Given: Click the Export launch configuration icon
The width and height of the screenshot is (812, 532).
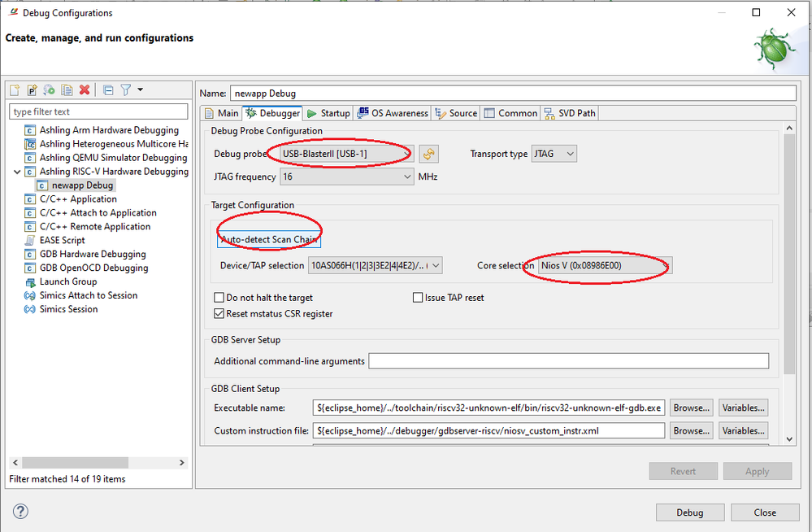Looking at the screenshot, I should [50, 90].
